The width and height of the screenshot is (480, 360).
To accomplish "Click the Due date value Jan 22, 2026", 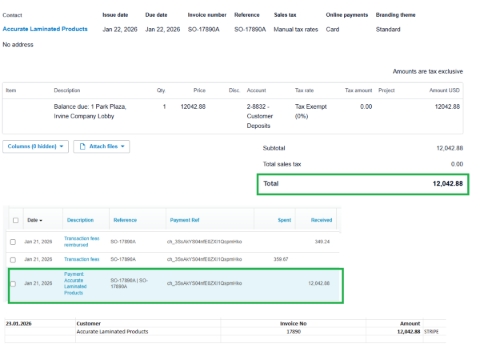I will pos(163,29).
